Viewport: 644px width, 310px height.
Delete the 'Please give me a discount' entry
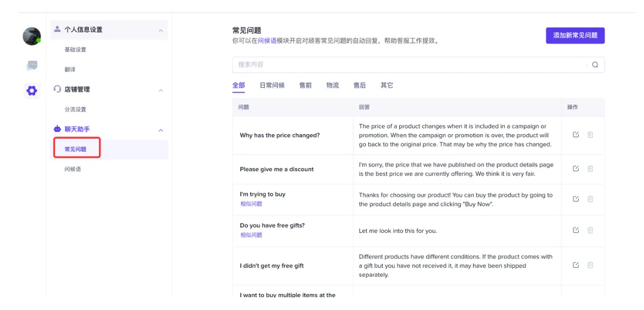pyautogui.click(x=590, y=169)
